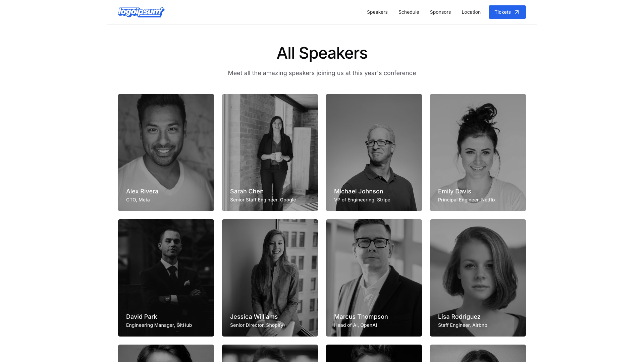Viewport: 644px width, 362px height.
Task: View Jessica Williams speaker profile
Action: [270, 278]
